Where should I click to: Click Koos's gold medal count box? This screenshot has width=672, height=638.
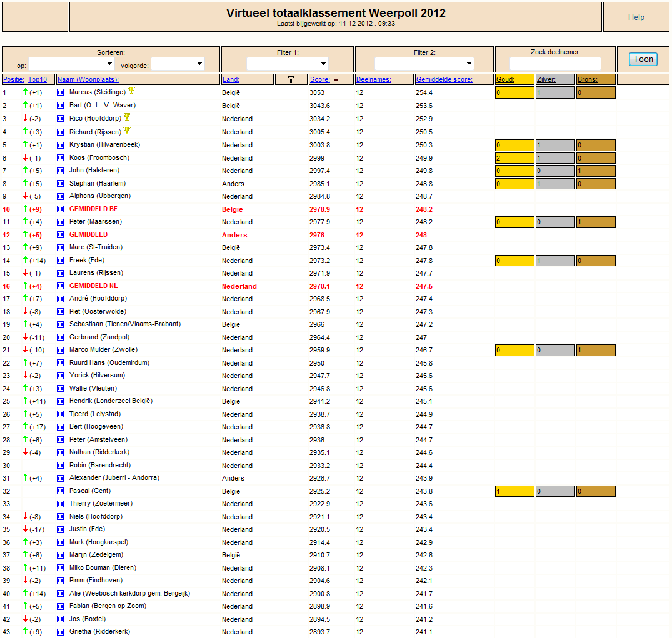point(514,158)
